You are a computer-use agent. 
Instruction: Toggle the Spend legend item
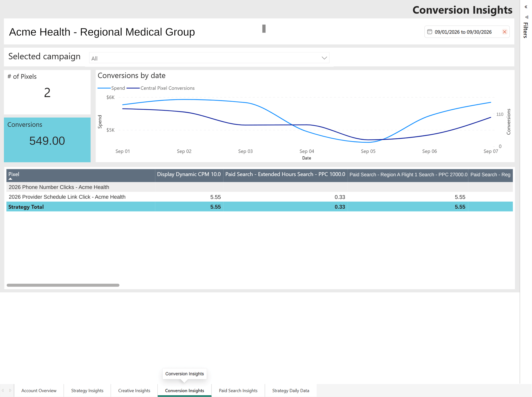[x=111, y=88]
